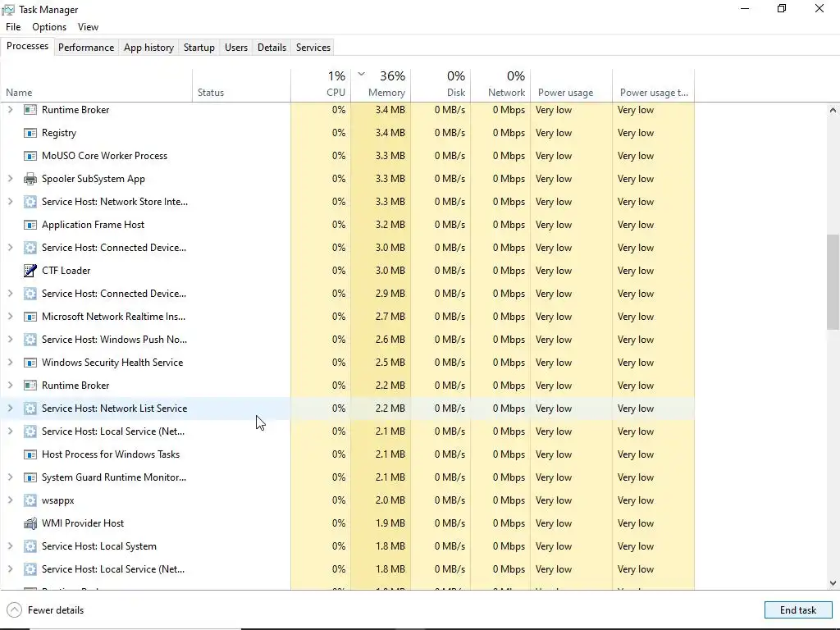Click the Windows Security Health Service icon
The width and height of the screenshot is (840, 630).
30,363
